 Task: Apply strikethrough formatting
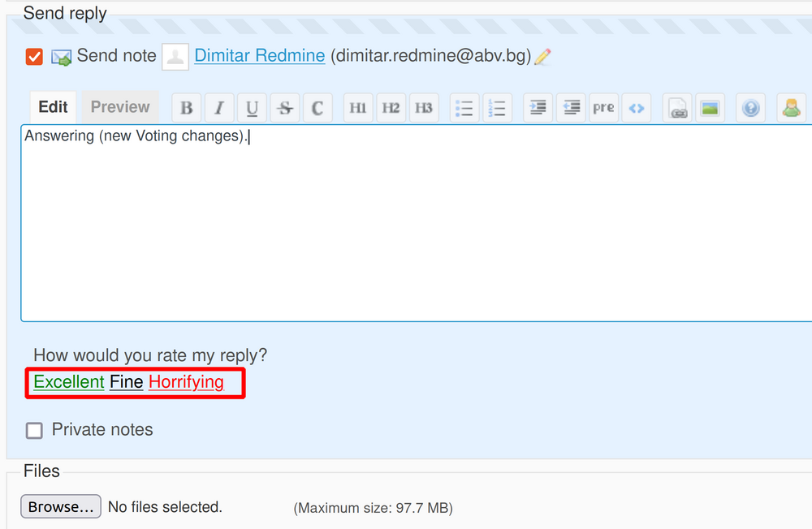pos(284,108)
